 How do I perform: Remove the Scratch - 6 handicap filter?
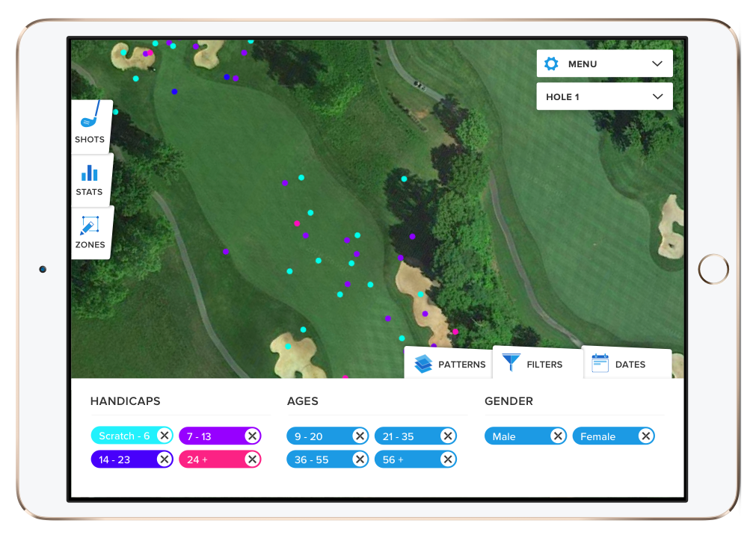[165, 436]
